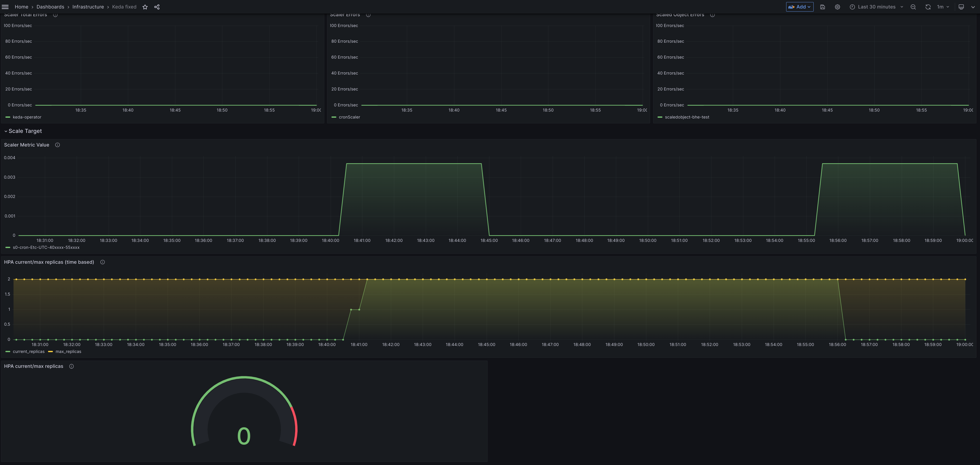Toggle the cronScaler series visibility
This screenshot has width=980, height=465.
click(x=350, y=117)
